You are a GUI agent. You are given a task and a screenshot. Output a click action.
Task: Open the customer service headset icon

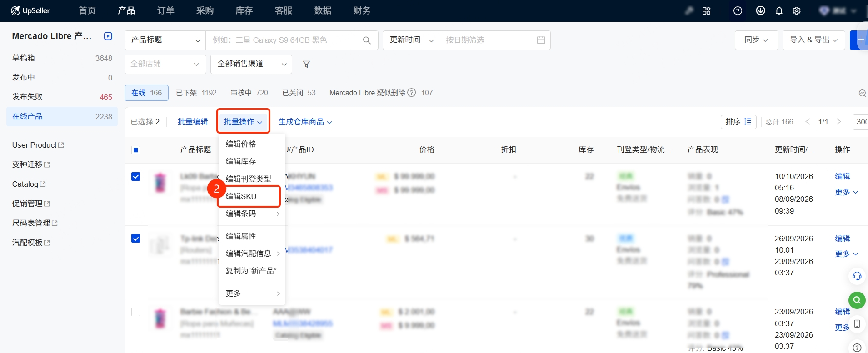pyautogui.click(x=857, y=276)
